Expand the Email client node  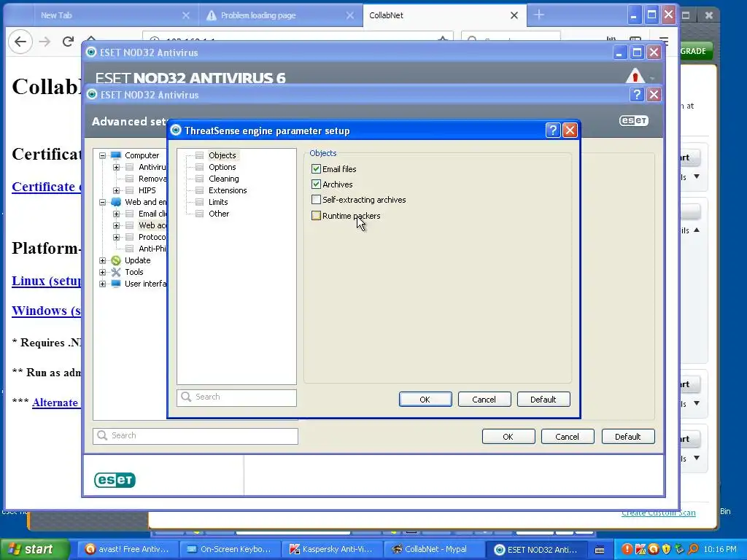point(116,214)
